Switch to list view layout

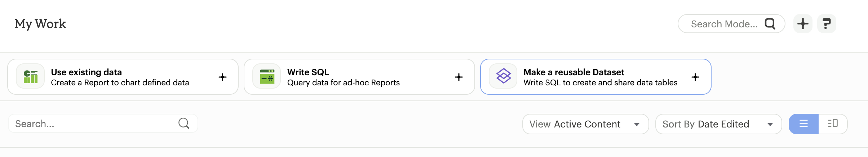pyautogui.click(x=803, y=124)
